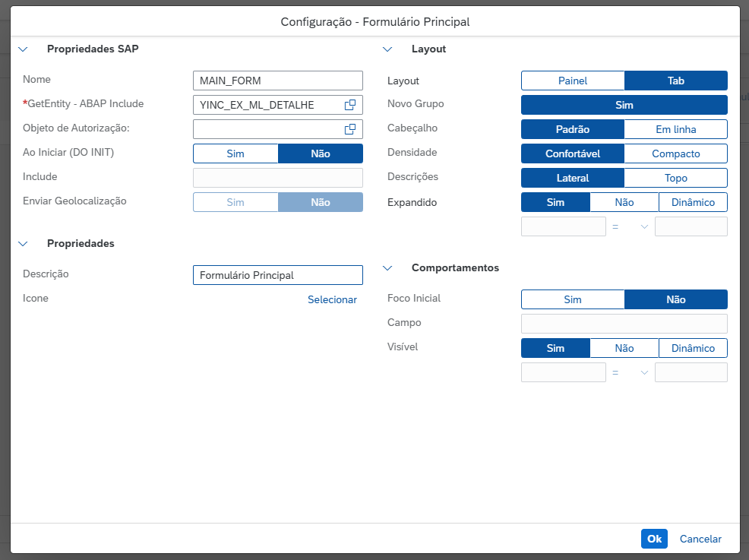Set Enviar Geolocalização to Sim

pos(235,202)
